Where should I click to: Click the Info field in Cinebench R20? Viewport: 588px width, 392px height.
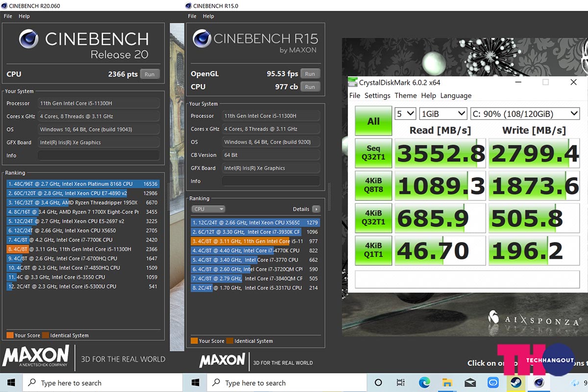(x=98, y=155)
